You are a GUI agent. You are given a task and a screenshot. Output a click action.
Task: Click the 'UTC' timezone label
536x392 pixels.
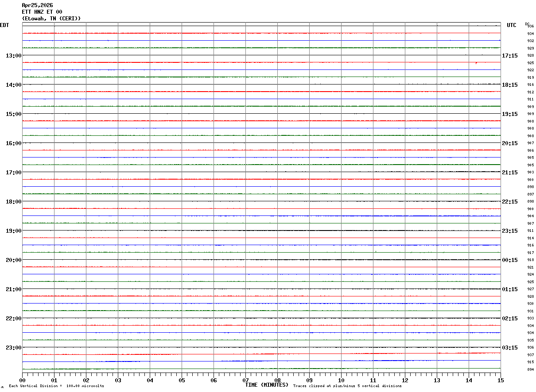tap(512, 25)
